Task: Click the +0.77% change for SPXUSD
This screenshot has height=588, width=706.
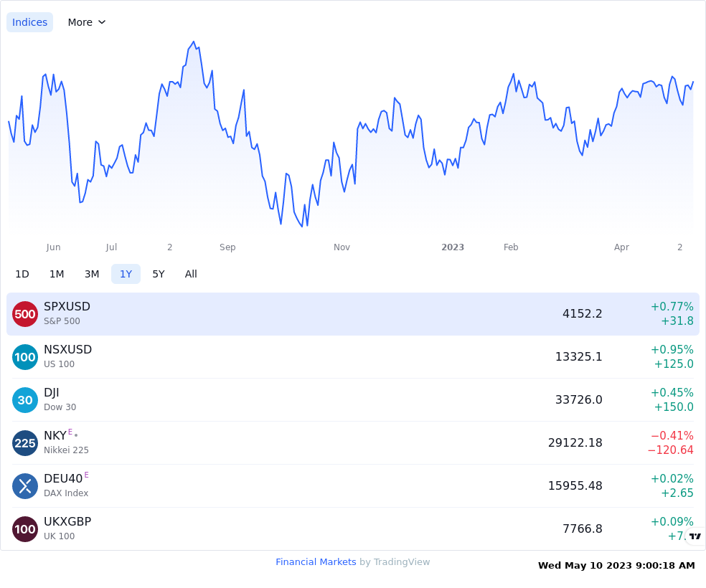Action: (672, 307)
